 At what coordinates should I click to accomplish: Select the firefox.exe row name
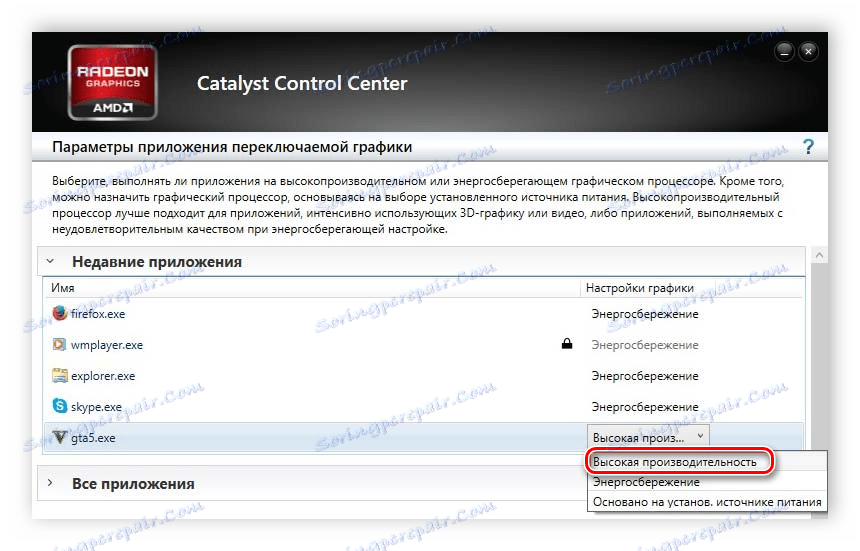click(x=98, y=314)
